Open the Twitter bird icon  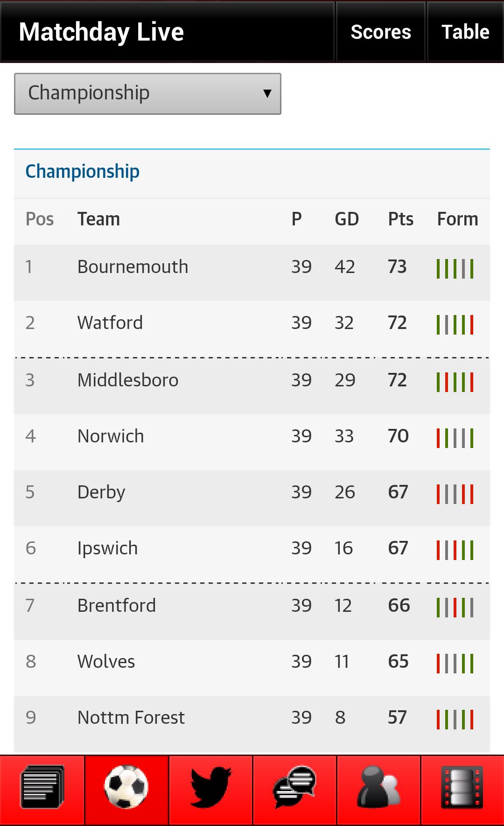211,787
